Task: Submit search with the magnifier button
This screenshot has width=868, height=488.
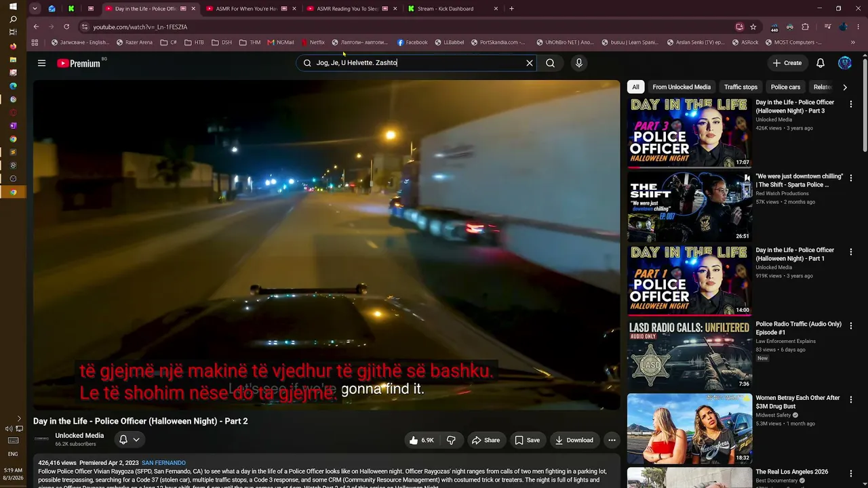Action: (x=551, y=63)
